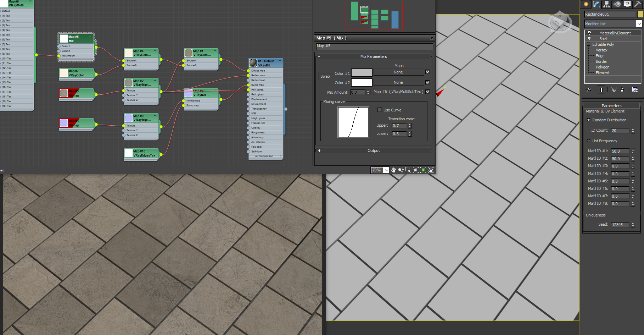Viewport: 644px width, 335px height.
Task: Open the 70% zoom level dropdown
Action: click(x=386, y=170)
